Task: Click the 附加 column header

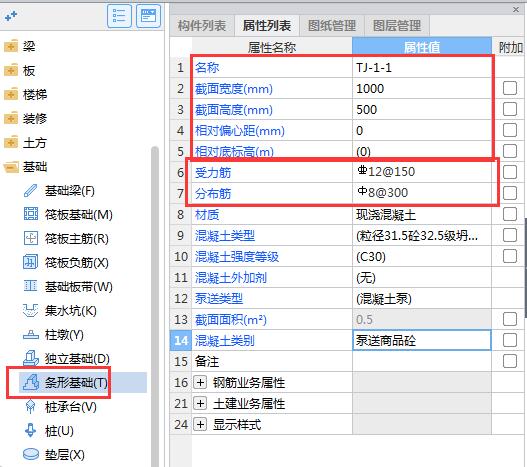Action: (510, 47)
